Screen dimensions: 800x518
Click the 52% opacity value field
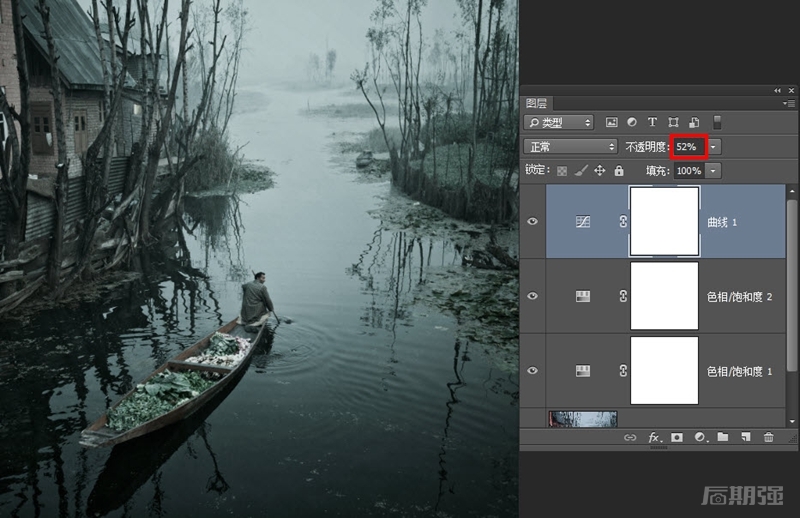coord(688,147)
